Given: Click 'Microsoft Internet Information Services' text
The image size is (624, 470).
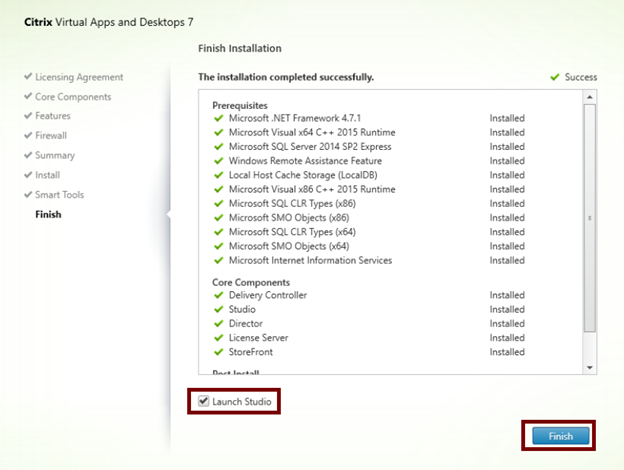Looking at the screenshot, I should pyautogui.click(x=310, y=260).
